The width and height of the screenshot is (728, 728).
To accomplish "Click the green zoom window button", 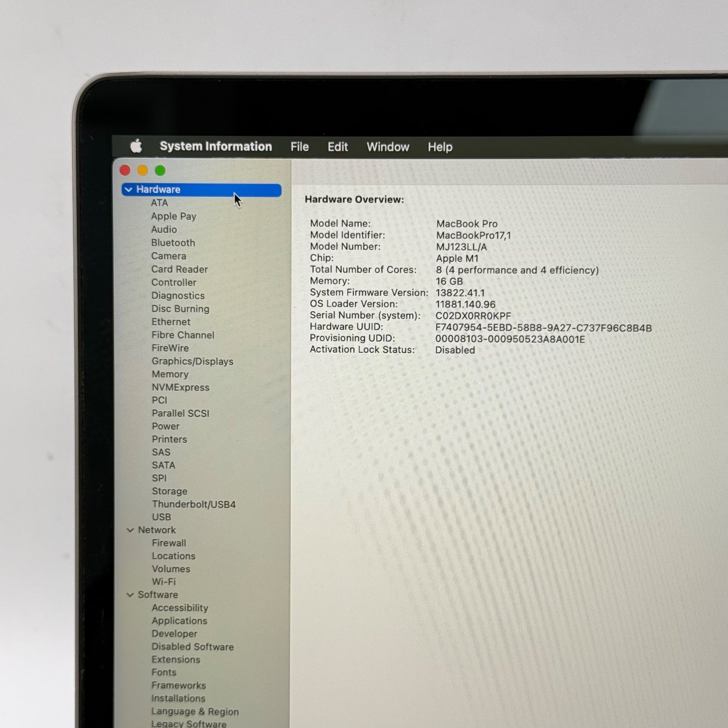I will pos(160,171).
